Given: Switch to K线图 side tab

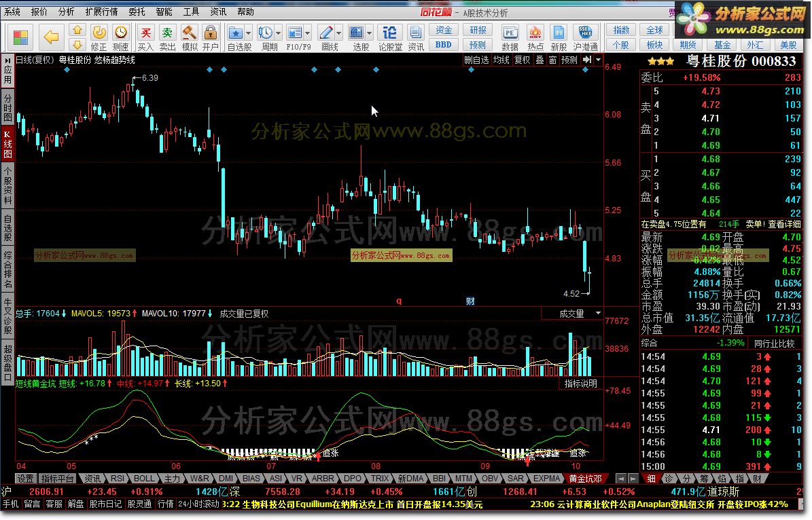Looking at the screenshot, I should click(7, 145).
